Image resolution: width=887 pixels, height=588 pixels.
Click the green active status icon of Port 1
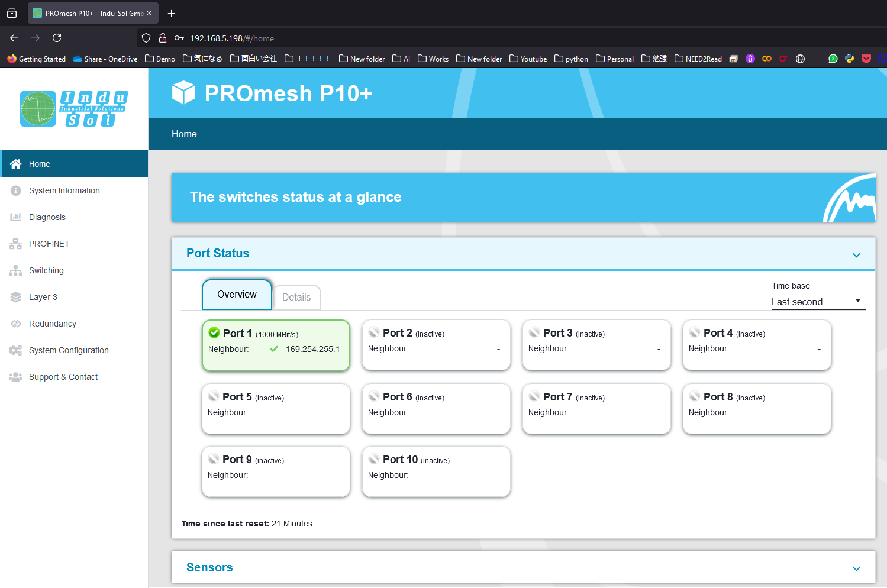(x=214, y=333)
